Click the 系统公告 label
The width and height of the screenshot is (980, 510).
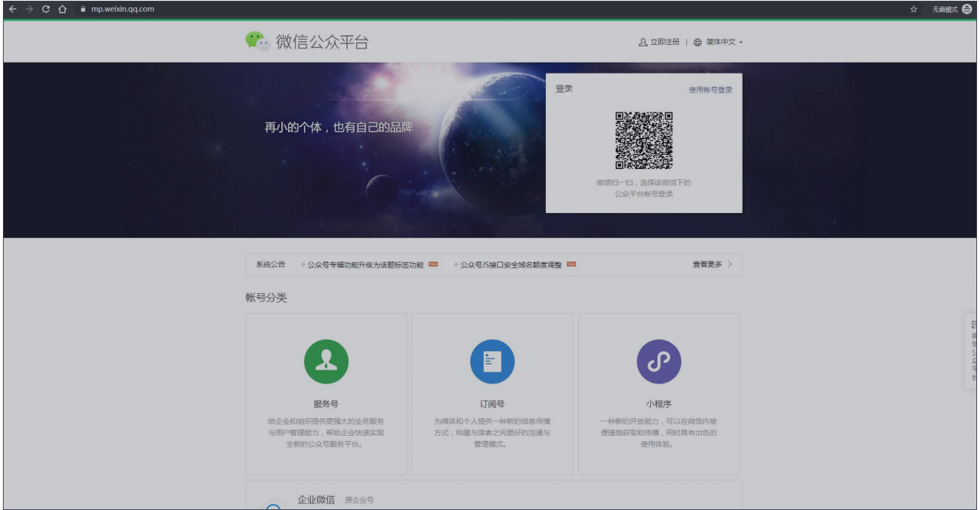pyautogui.click(x=270, y=265)
